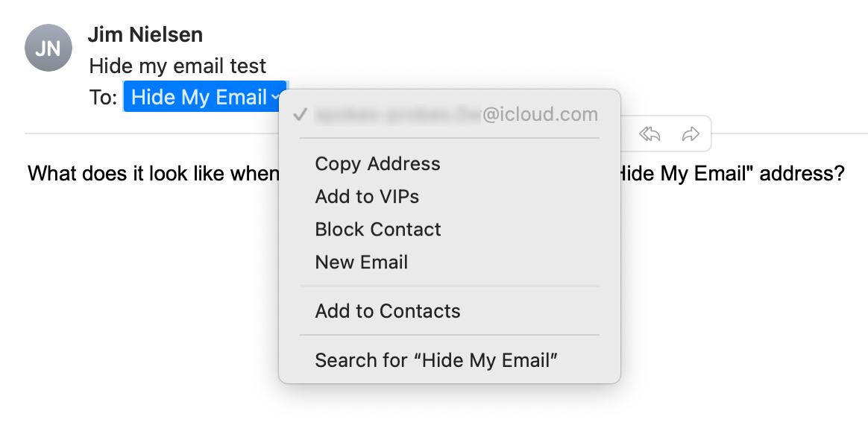Click the @icloud.com address menu entry
Screen dimensions: 868x446
tap(450, 115)
